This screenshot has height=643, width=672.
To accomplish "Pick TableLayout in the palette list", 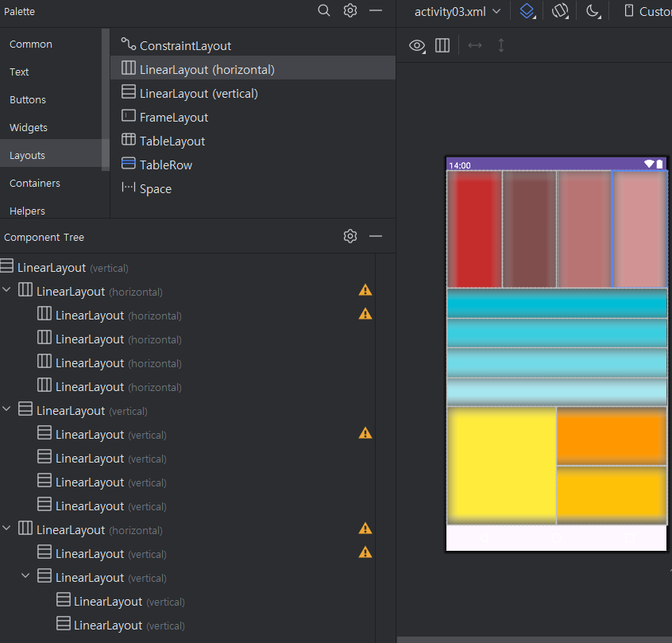I will coord(172,141).
